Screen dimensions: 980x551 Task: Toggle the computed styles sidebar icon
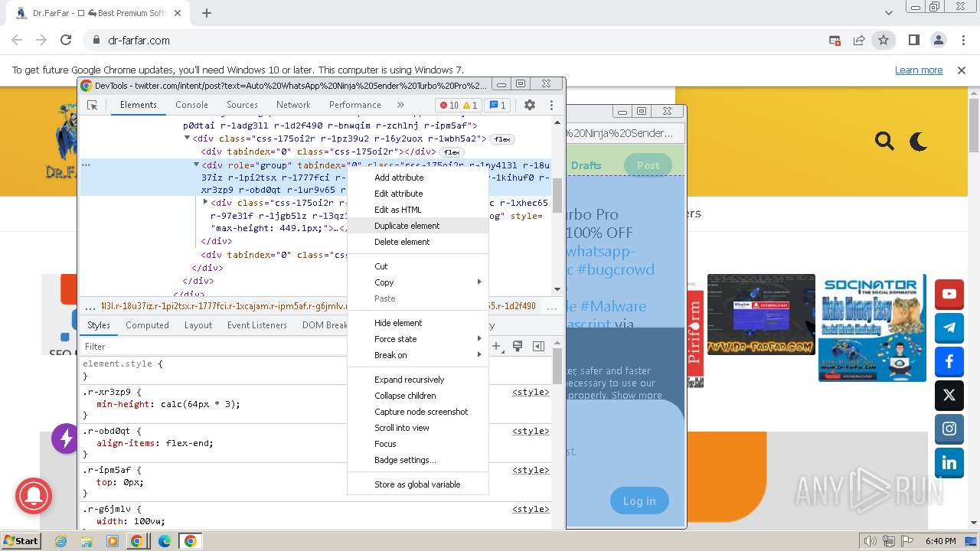coord(538,347)
